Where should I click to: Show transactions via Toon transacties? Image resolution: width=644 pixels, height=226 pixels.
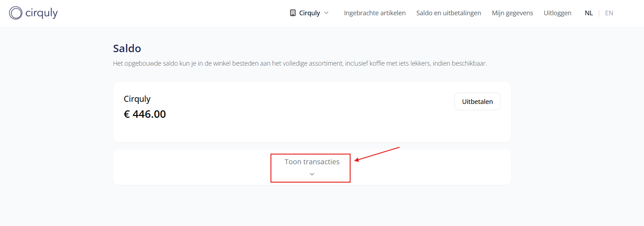coord(312,162)
